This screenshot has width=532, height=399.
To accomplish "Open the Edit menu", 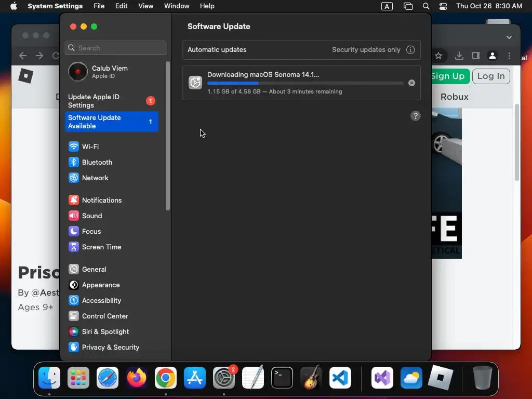I will (x=122, y=6).
